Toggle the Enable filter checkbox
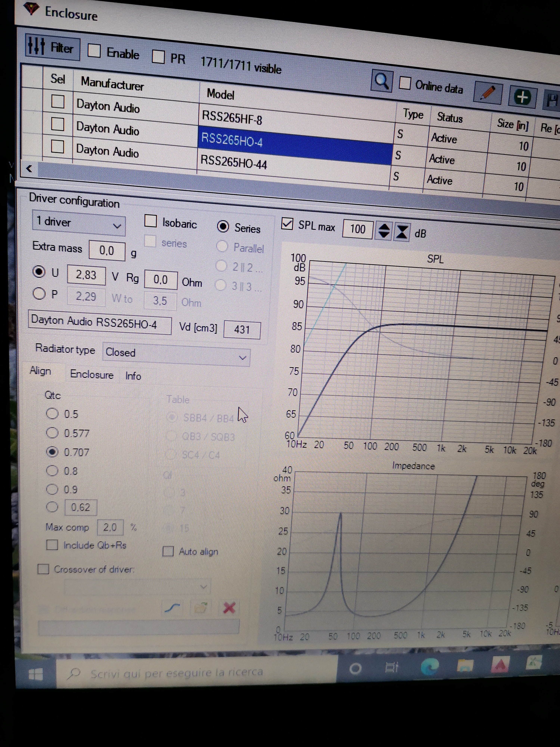 tap(94, 51)
